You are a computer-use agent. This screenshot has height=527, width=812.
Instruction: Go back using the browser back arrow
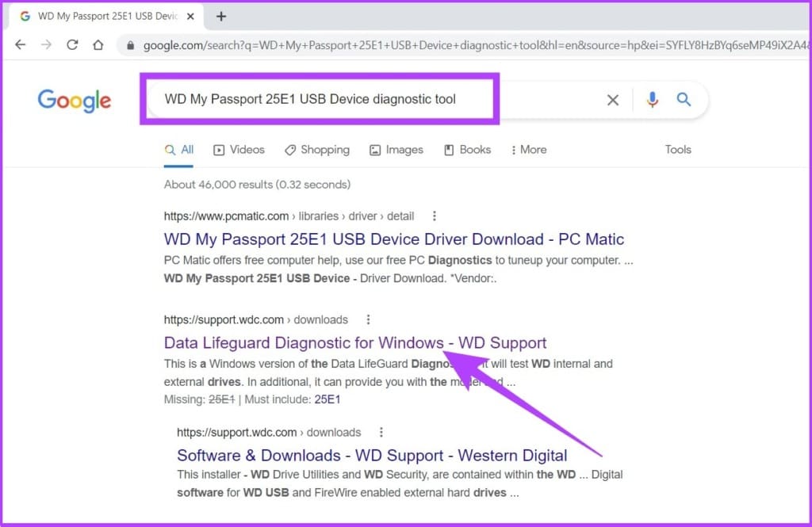tap(20, 45)
